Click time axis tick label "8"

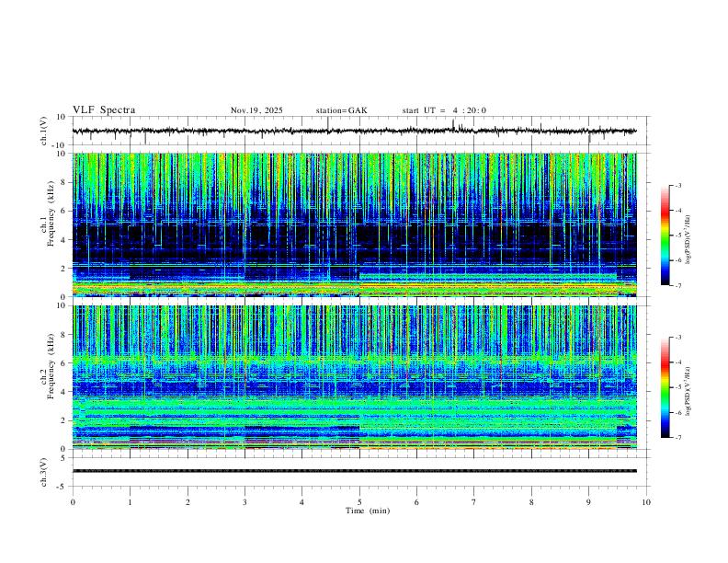(531, 502)
